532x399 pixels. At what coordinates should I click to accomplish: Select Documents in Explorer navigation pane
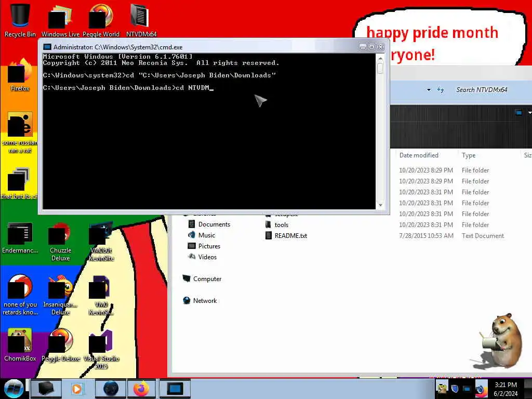pos(209,224)
